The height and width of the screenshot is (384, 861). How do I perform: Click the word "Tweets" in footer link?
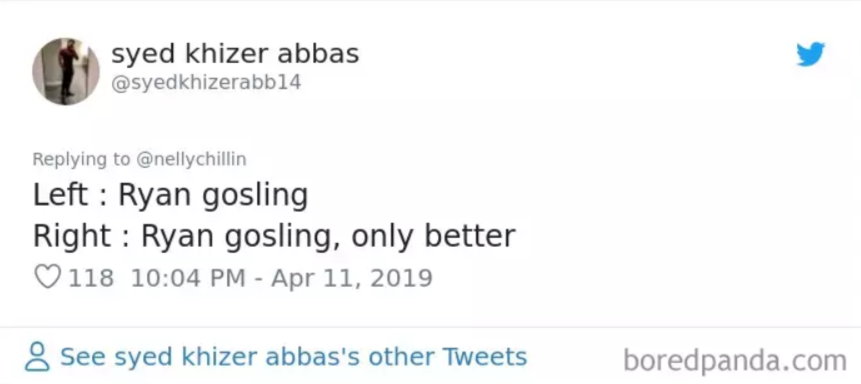485,357
